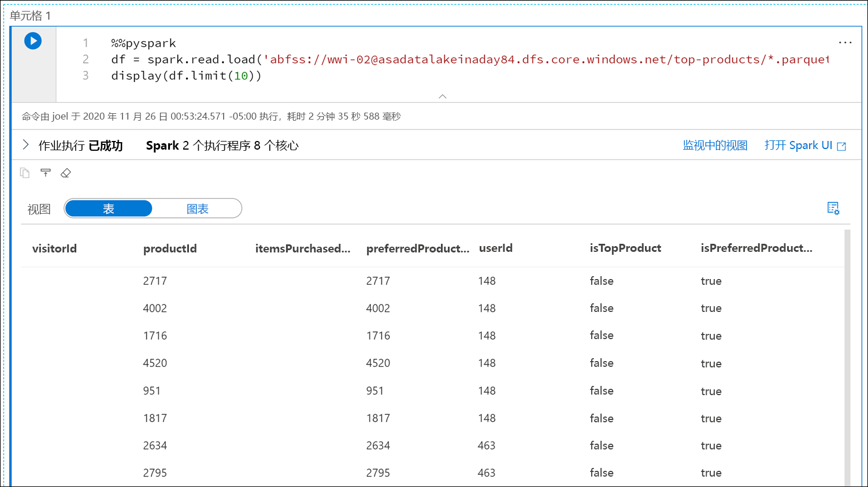Click the 单元格 1 cell label

tap(30, 16)
